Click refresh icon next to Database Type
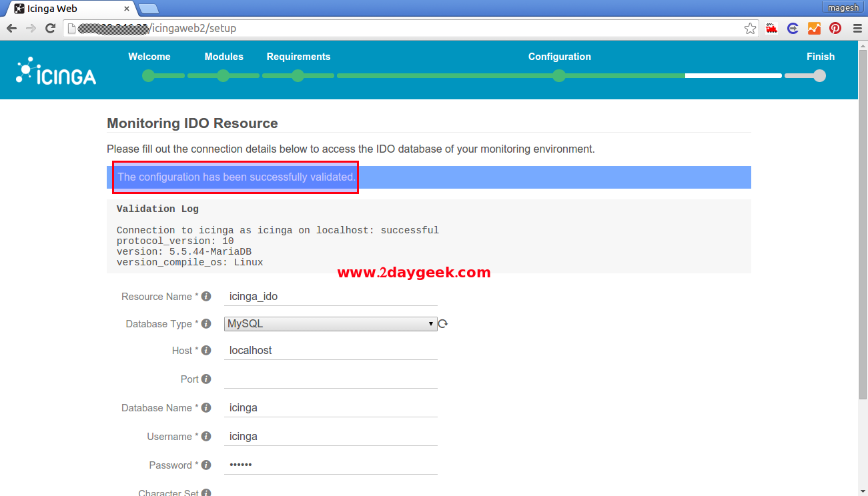 (x=443, y=324)
